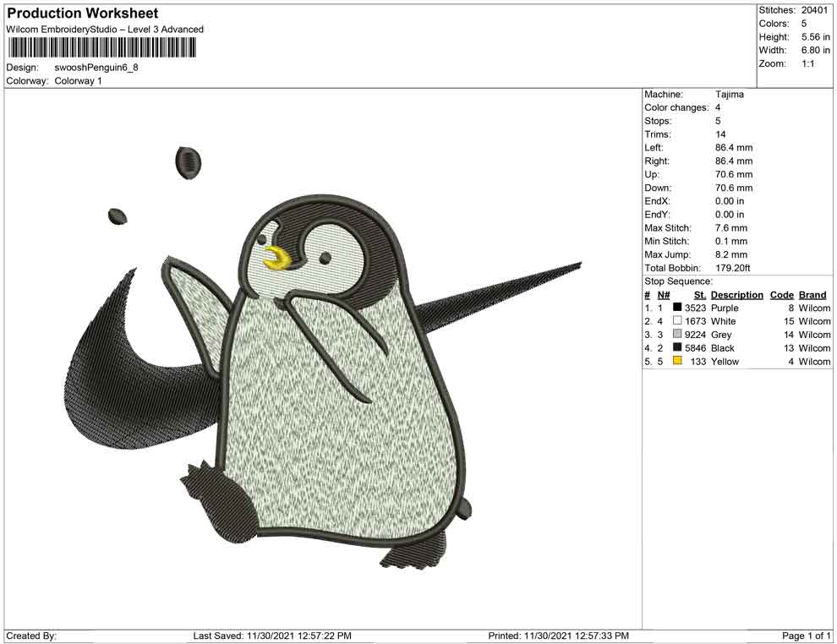Click the Color changes value '4'
837x644 pixels.
[x=718, y=107]
